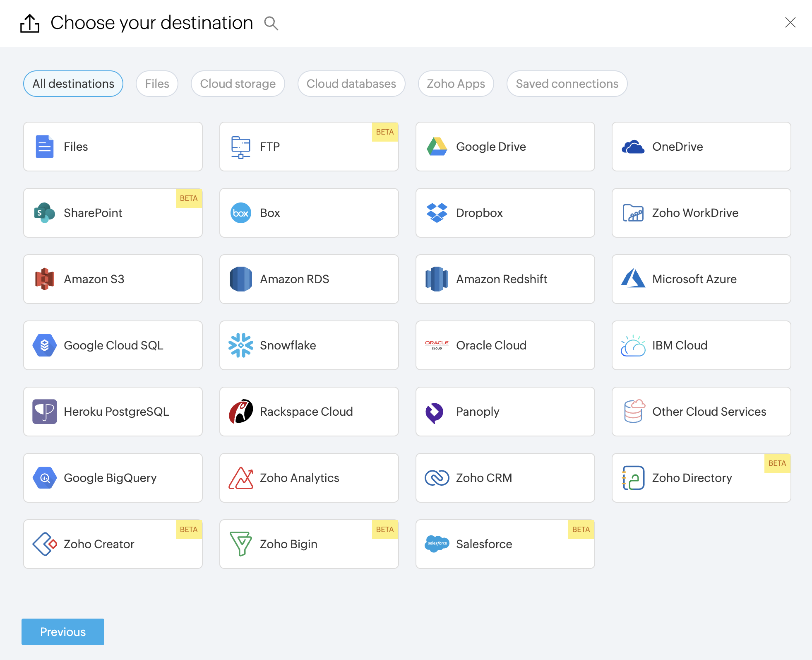The width and height of the screenshot is (812, 660).
Task: Open the Cloud databases filter tab
Action: pos(351,84)
